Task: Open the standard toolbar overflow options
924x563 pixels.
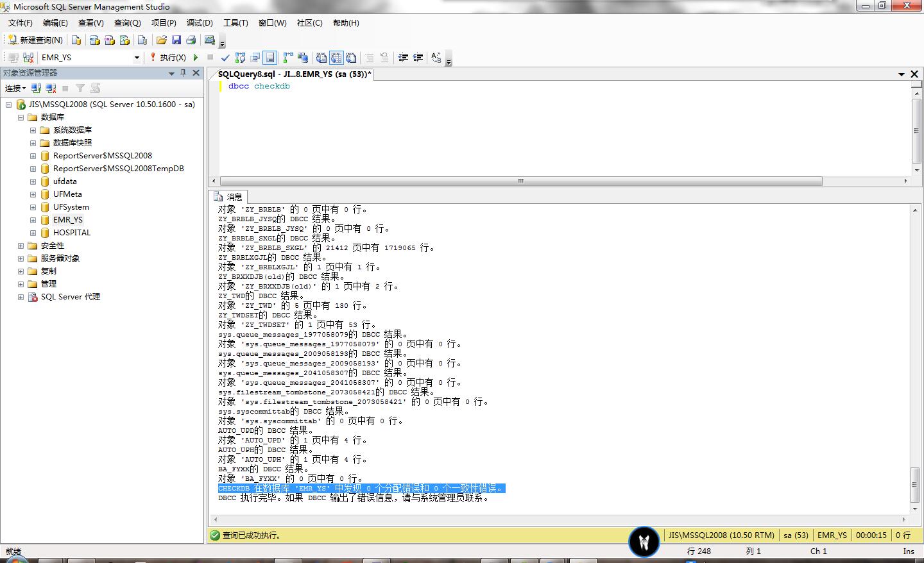Action: (222, 42)
